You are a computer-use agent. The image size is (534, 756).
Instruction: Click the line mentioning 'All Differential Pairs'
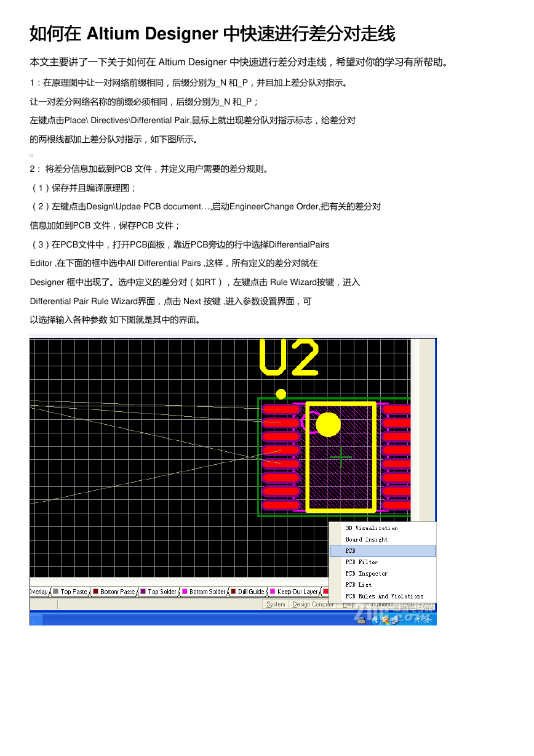coord(174,263)
